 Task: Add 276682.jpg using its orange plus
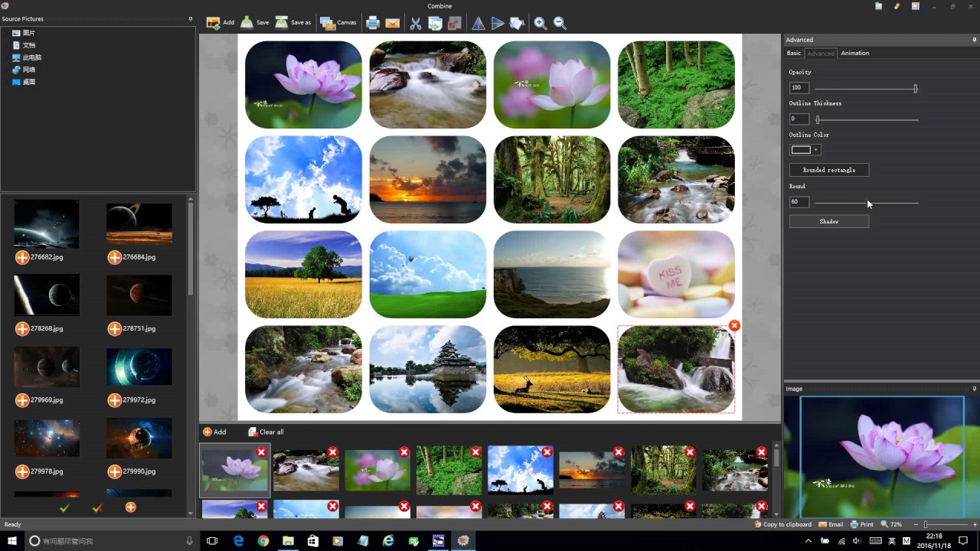click(22, 257)
